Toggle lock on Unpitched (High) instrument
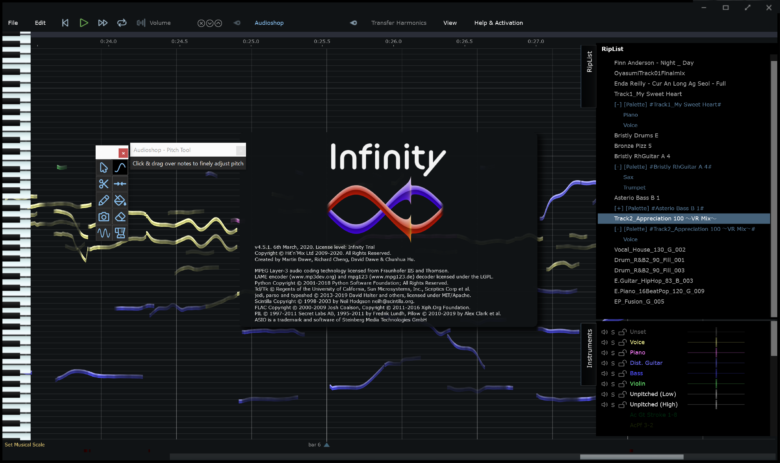Image resolution: width=780 pixels, height=463 pixels. click(x=622, y=404)
